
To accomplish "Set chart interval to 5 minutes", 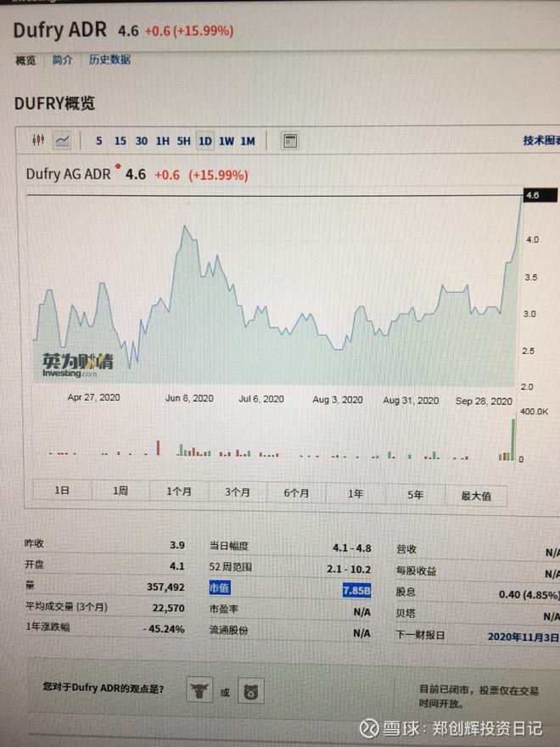I will 99,141.
